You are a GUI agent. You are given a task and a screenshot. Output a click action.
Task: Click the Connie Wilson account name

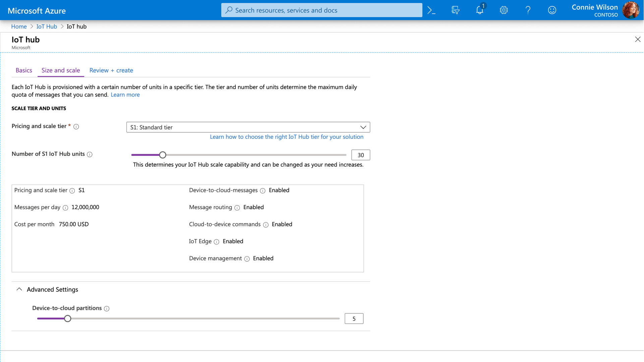(x=595, y=7)
